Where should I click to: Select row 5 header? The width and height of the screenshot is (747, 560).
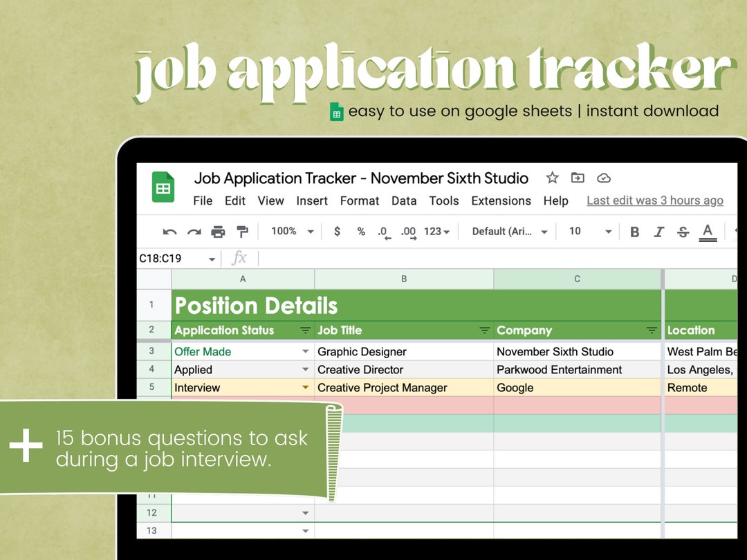tap(154, 387)
